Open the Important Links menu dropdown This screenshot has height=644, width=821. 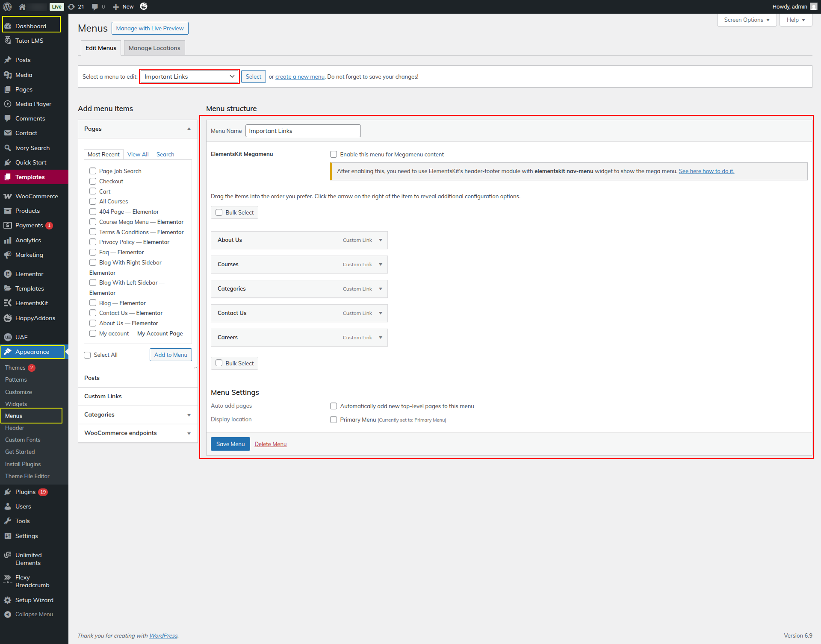[189, 76]
